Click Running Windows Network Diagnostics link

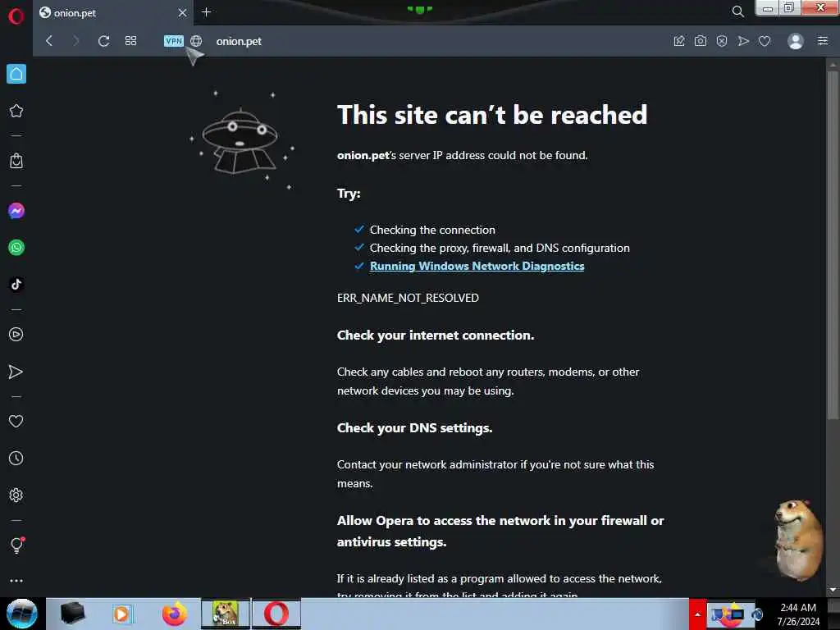477,267
